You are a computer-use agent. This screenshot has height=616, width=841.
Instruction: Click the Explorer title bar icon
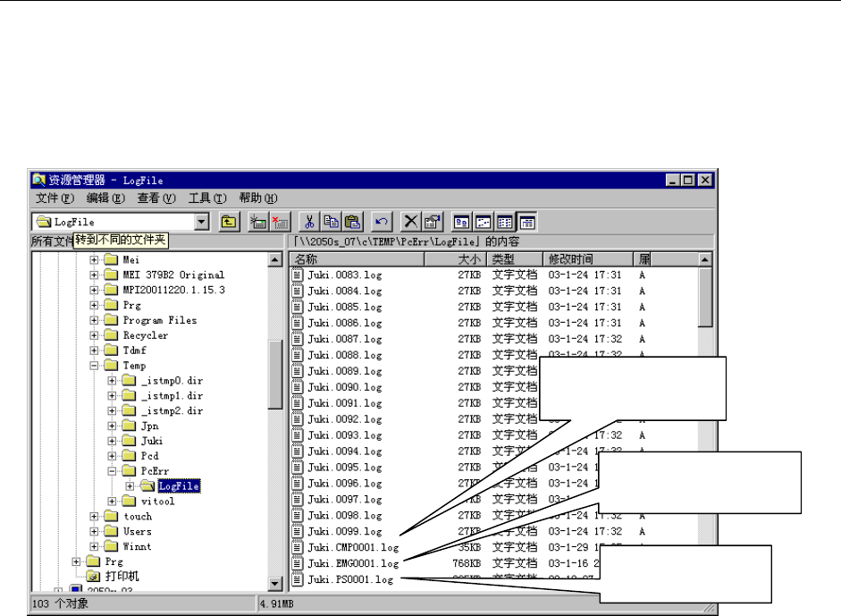click(x=38, y=180)
